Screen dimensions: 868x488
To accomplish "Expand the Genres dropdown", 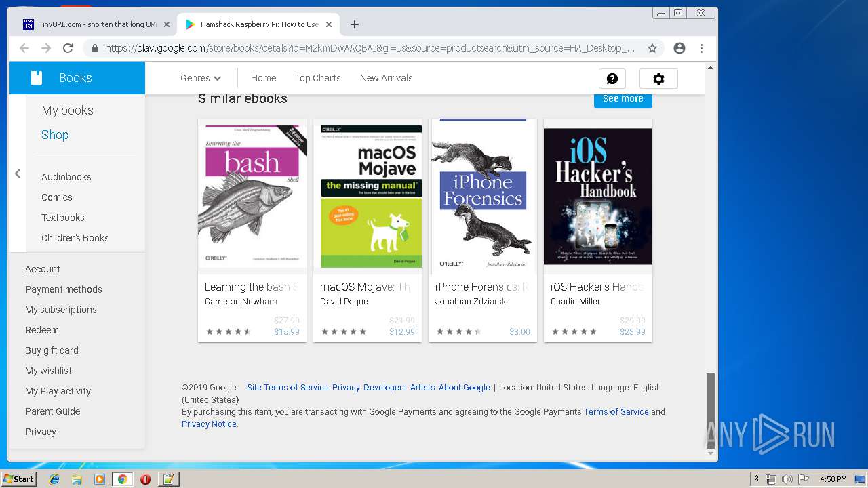I will [x=201, y=78].
